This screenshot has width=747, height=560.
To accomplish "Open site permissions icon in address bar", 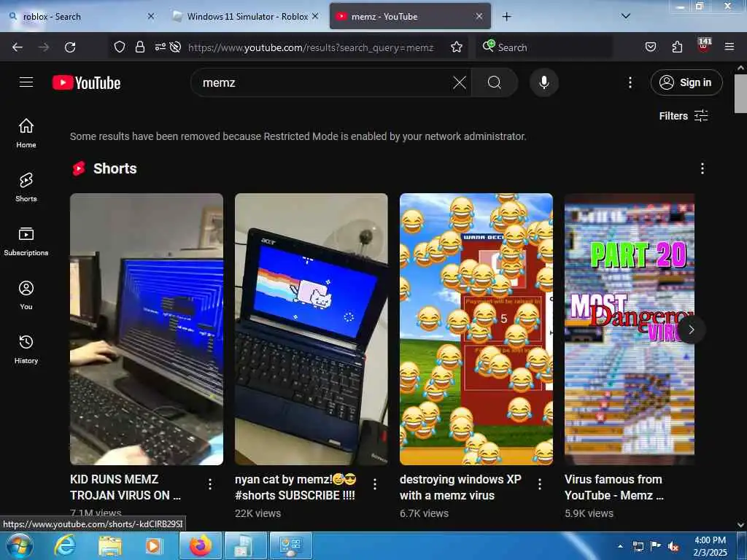I will point(160,47).
